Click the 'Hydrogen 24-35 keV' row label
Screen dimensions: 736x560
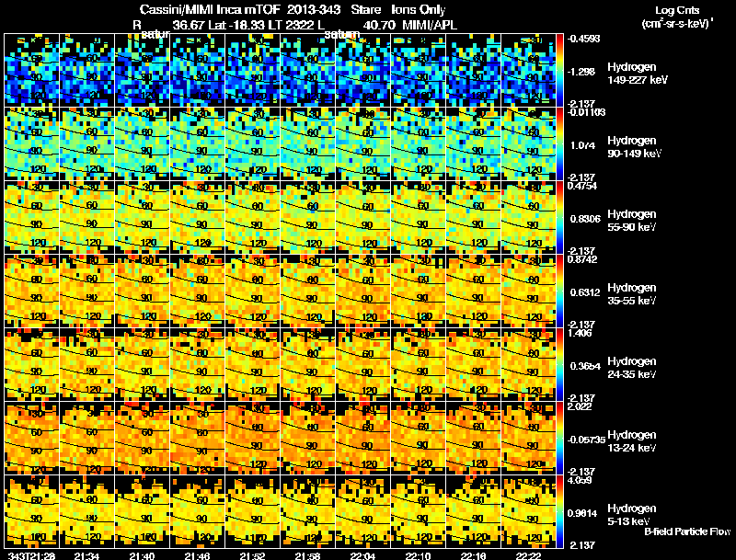tap(632, 368)
